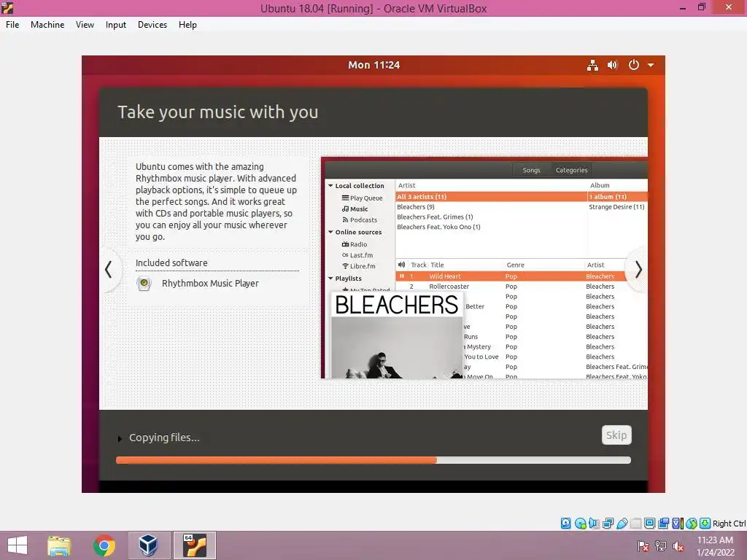Click the display settings indicator icon
747x560 pixels.
click(649, 524)
